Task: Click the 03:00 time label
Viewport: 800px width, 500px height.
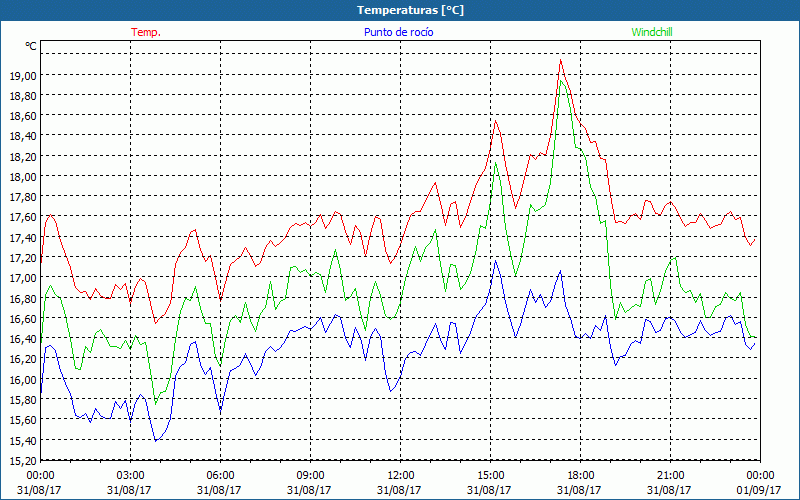Action: (130, 476)
